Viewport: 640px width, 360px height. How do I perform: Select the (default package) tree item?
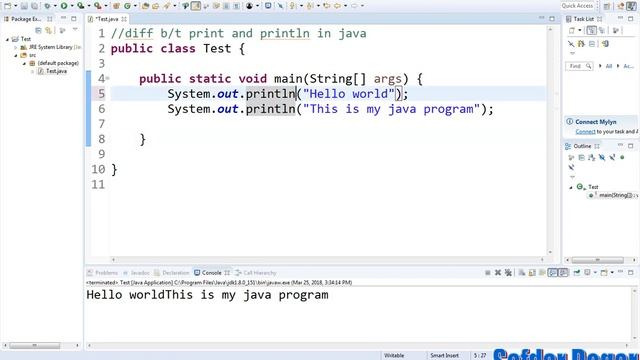click(58, 63)
